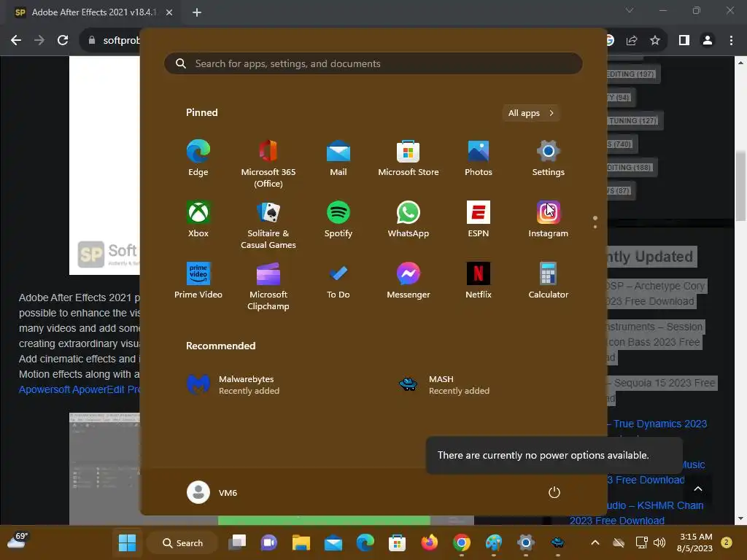Screen dimensions: 747x560
Task: Open the VM6 user account menu
Action: pos(212,492)
